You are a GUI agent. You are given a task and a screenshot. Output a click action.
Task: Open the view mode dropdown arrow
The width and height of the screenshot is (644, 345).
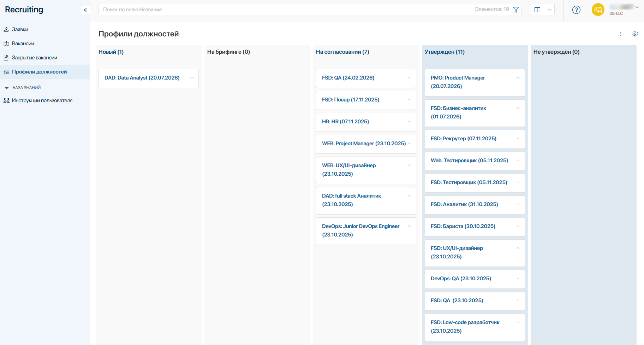tap(549, 10)
